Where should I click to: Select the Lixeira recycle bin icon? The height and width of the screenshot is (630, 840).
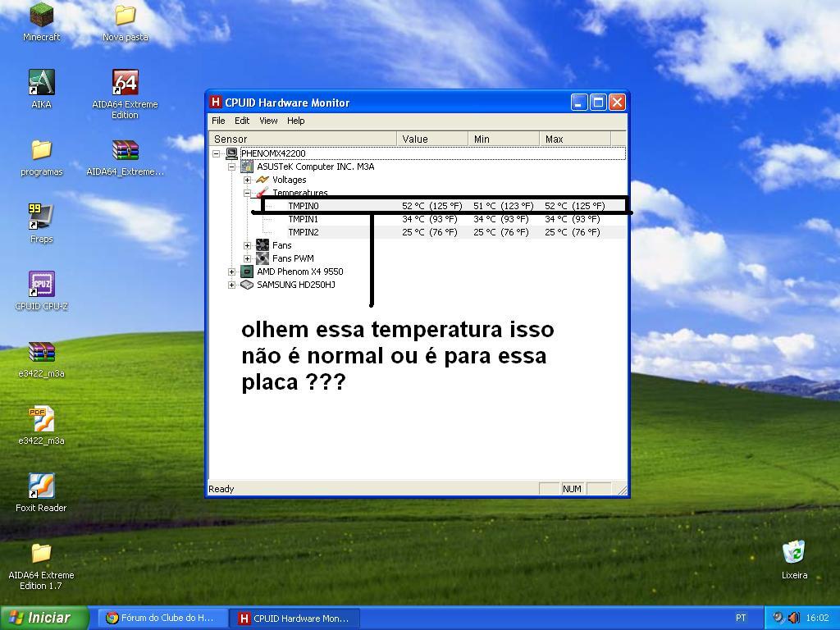click(x=794, y=552)
